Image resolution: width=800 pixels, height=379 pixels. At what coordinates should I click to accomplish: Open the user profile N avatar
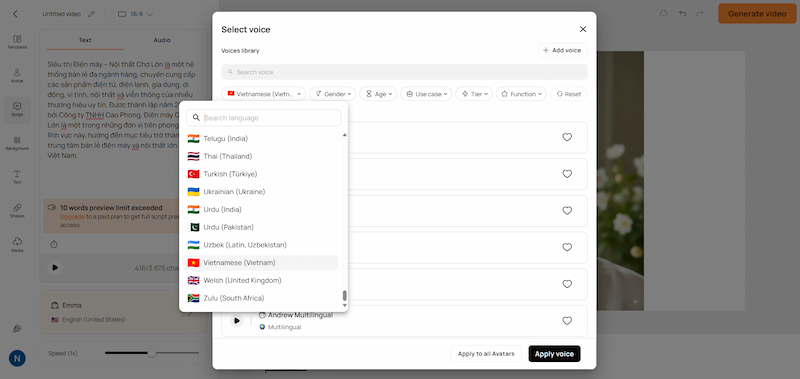tap(17, 358)
